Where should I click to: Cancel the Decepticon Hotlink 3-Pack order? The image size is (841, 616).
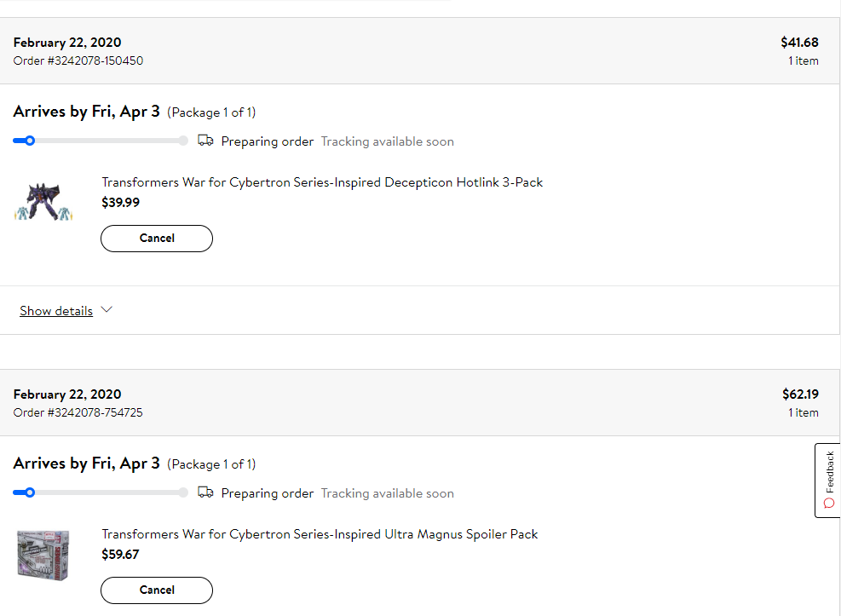(157, 239)
